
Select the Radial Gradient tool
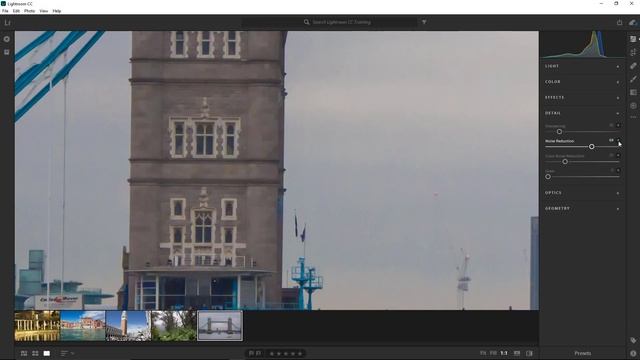[633, 105]
